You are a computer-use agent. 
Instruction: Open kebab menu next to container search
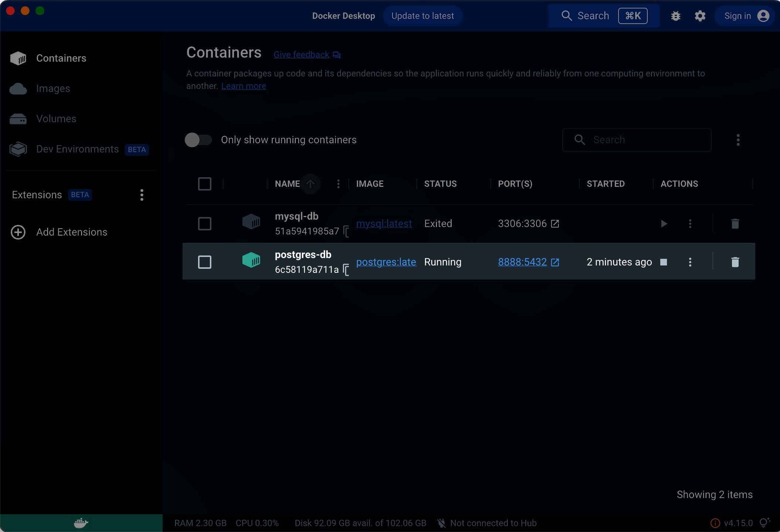(738, 140)
